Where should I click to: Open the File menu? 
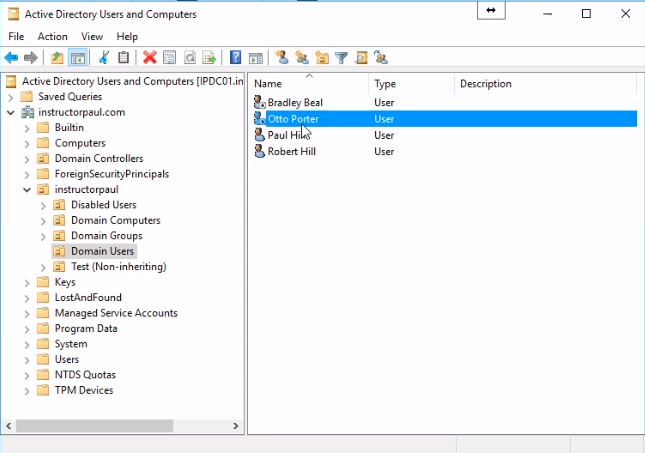tap(16, 36)
